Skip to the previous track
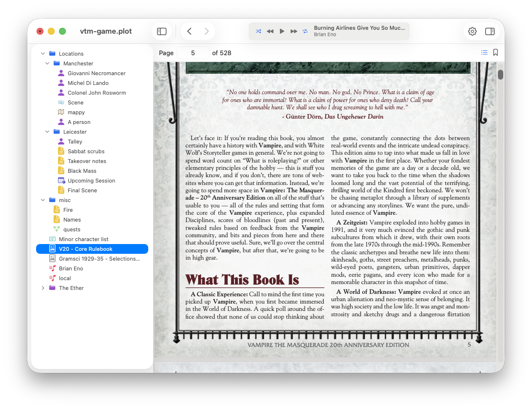This screenshot has height=409, width=532. pyautogui.click(x=270, y=31)
